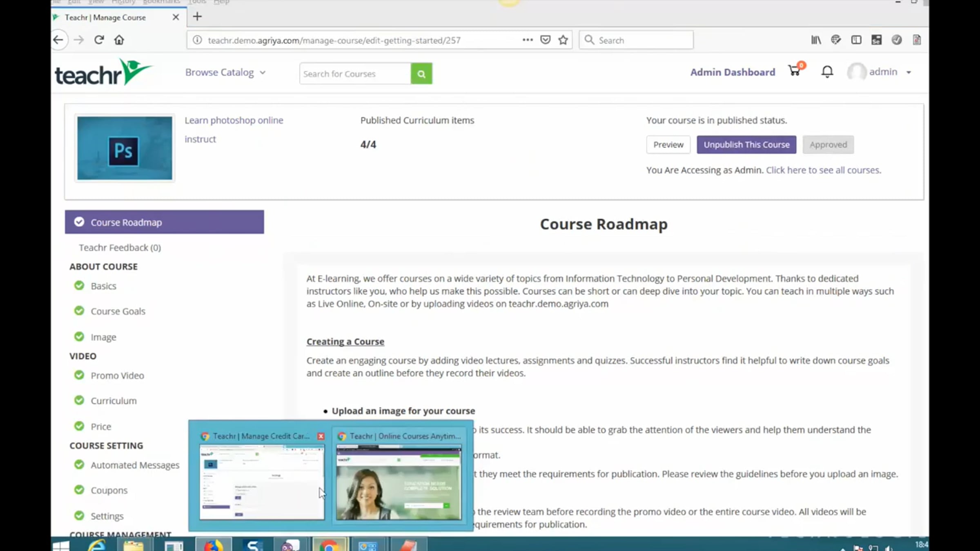The height and width of the screenshot is (551, 980).
Task: Open the Curriculum section in the sidebar
Action: tap(114, 401)
